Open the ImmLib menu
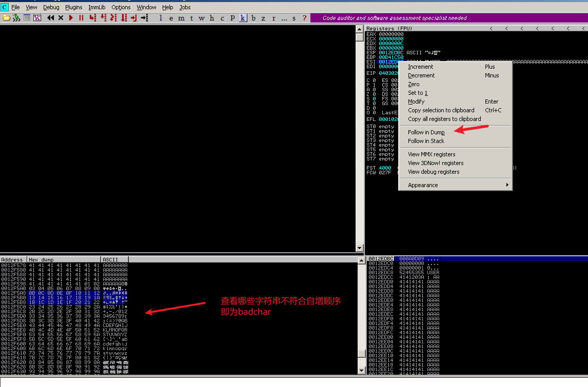The width and height of the screenshot is (588, 387). pyautogui.click(x=97, y=7)
